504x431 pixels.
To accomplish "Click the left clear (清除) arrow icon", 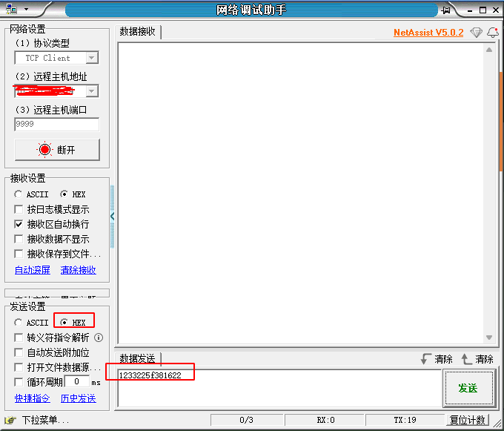I will click(425, 359).
